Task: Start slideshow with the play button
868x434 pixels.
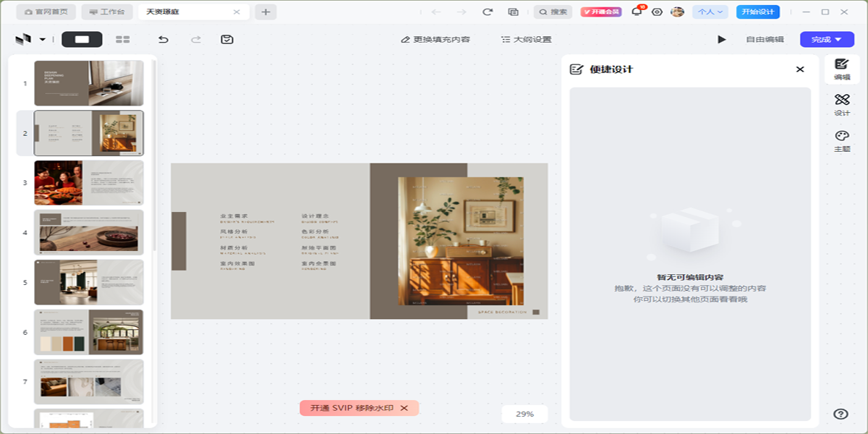Action: pyautogui.click(x=721, y=39)
